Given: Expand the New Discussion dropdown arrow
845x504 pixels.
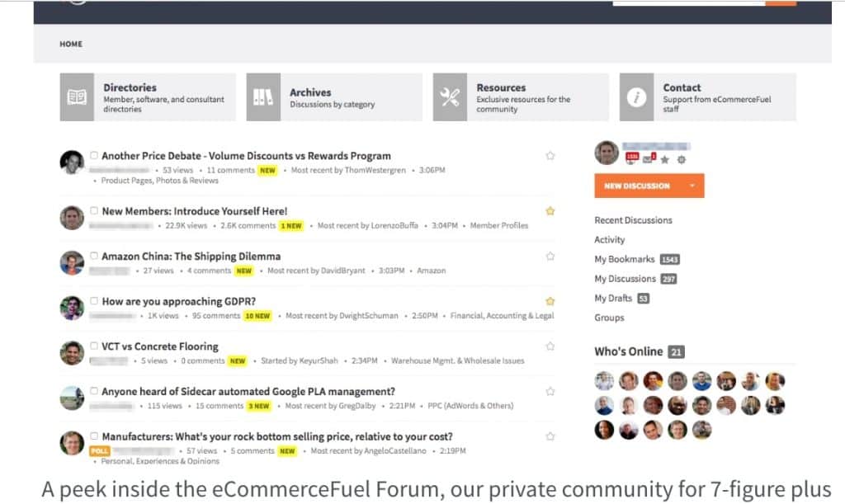Looking at the screenshot, I should click(692, 186).
